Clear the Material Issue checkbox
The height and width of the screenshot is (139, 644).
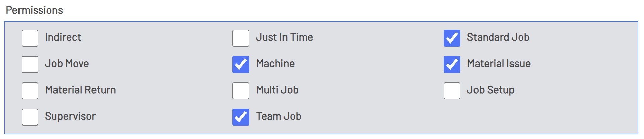(452, 64)
